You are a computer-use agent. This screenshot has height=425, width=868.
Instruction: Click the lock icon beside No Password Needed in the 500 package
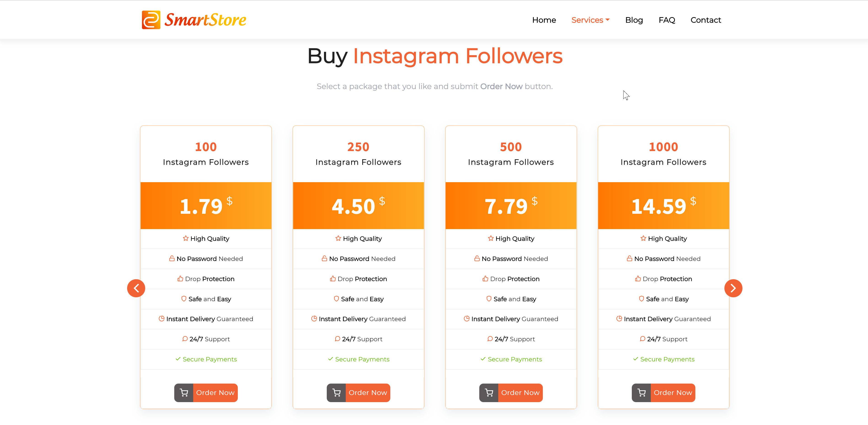point(477,259)
